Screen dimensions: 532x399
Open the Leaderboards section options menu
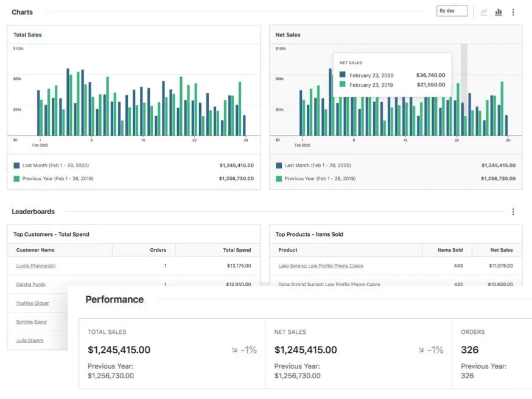point(513,212)
